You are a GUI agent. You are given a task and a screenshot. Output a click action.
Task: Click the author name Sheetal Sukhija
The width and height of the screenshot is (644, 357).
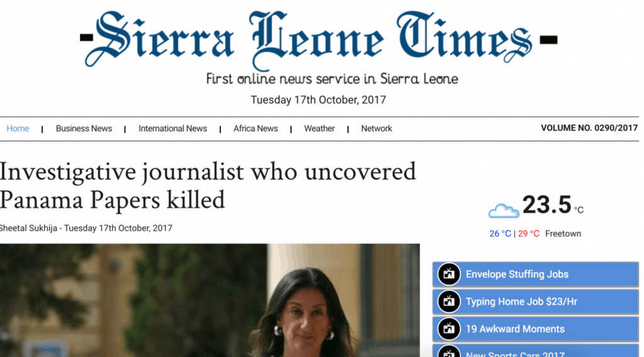pos(28,228)
